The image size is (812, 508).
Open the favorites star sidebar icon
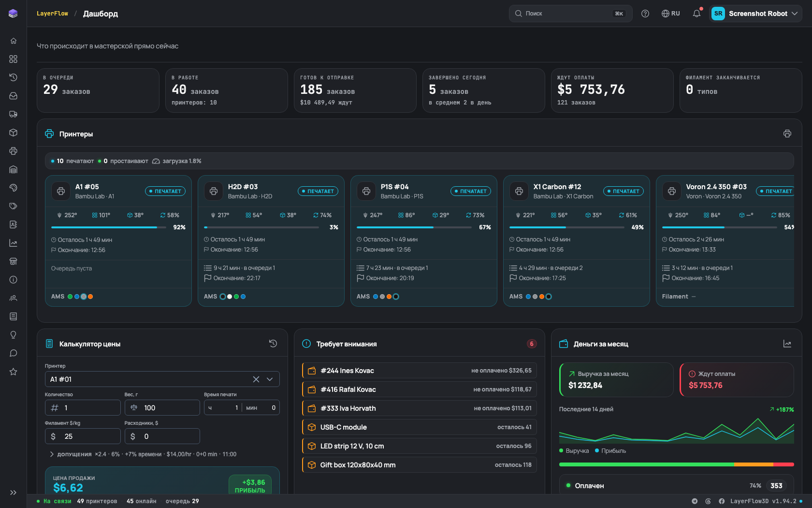(x=13, y=372)
